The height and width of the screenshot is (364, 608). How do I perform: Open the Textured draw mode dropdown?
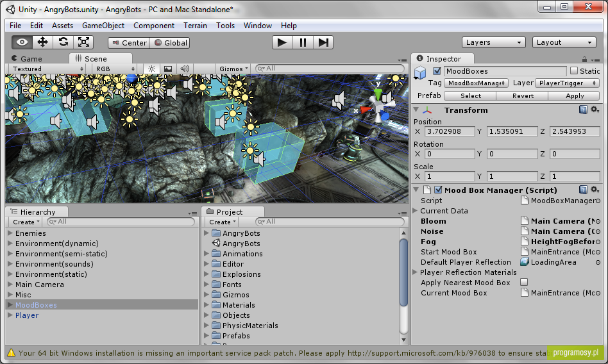click(x=47, y=69)
